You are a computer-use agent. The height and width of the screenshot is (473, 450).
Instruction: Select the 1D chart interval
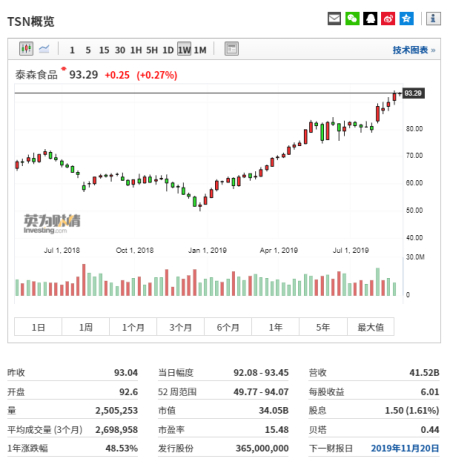tap(168, 50)
